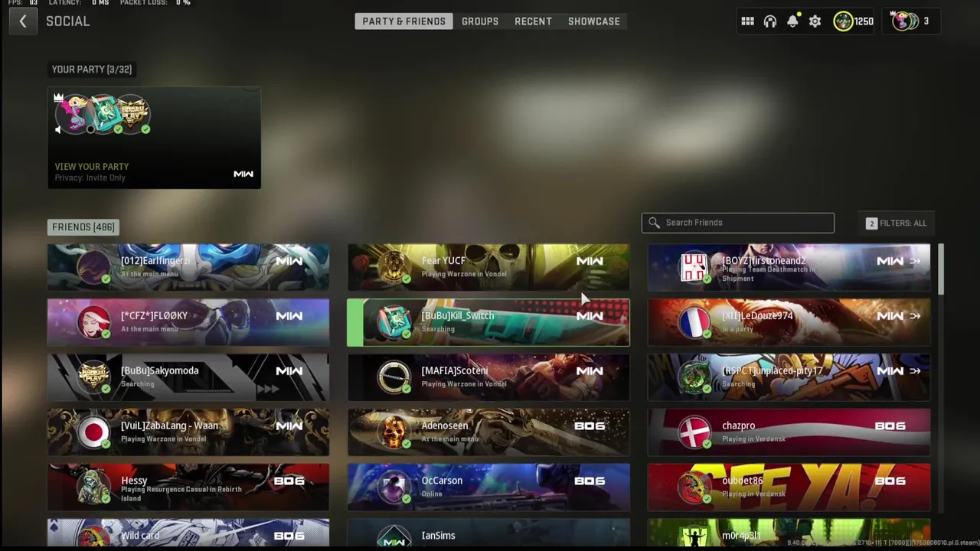Viewport: 980px width, 551px height.
Task: Click "Playing Warzone in Vondel" under [MAFIA]Scoteni
Action: pyautogui.click(x=464, y=384)
